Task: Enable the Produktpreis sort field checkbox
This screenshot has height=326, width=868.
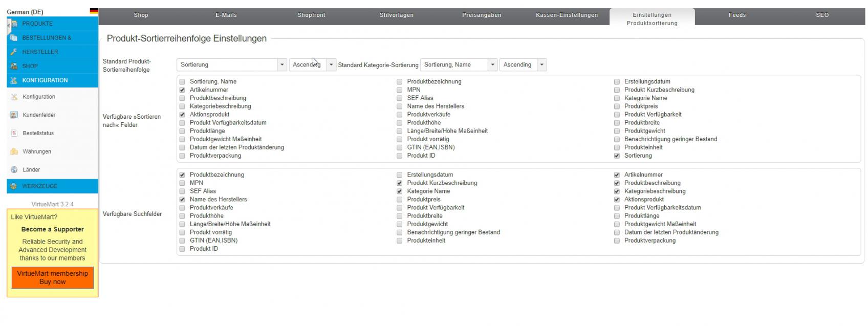Action: click(617, 106)
